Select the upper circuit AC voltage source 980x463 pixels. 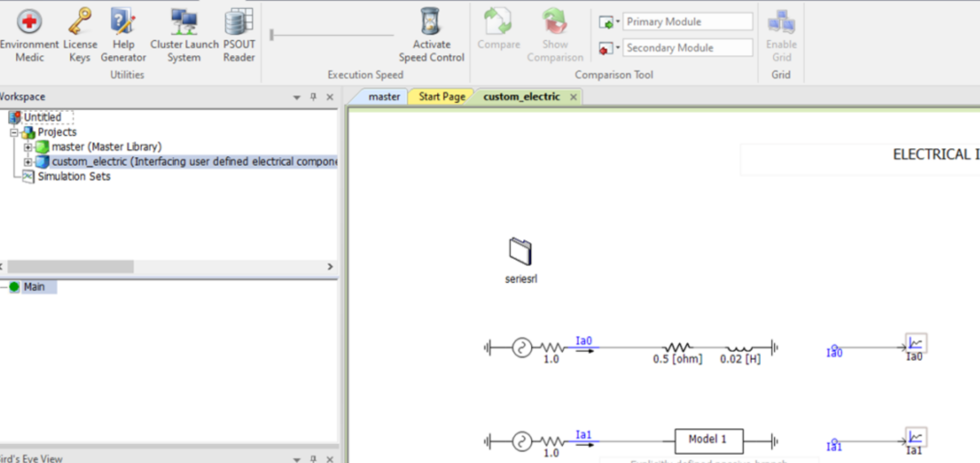click(521, 347)
